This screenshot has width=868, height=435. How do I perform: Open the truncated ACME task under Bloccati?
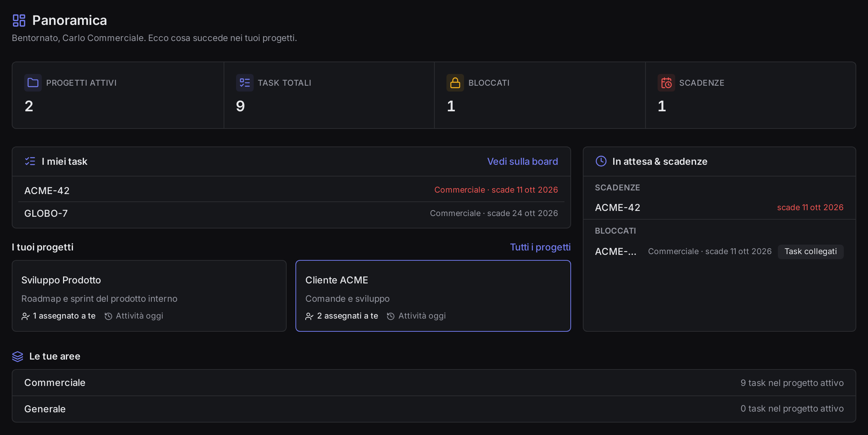pyautogui.click(x=616, y=252)
